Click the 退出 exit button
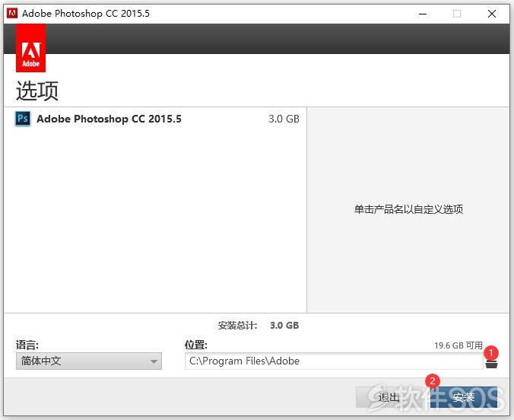This screenshot has width=514, height=420. 389,397
